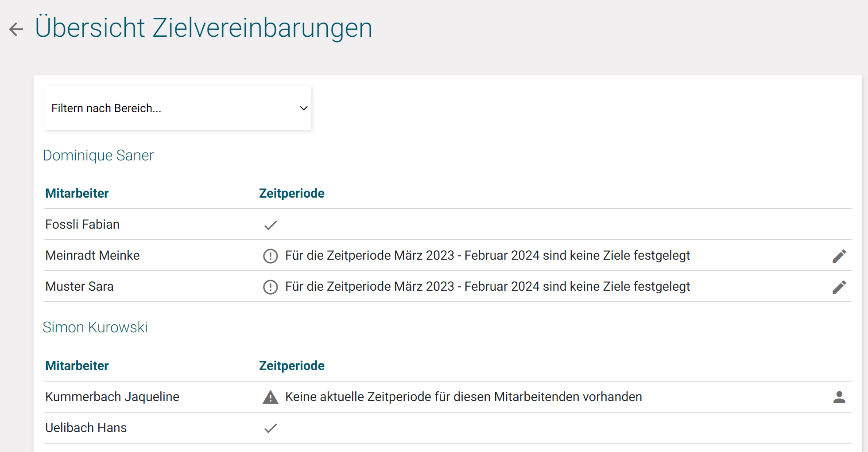Screen dimensions: 868x452
Task: Click the back arrow icon
Action: pyautogui.click(x=16, y=29)
